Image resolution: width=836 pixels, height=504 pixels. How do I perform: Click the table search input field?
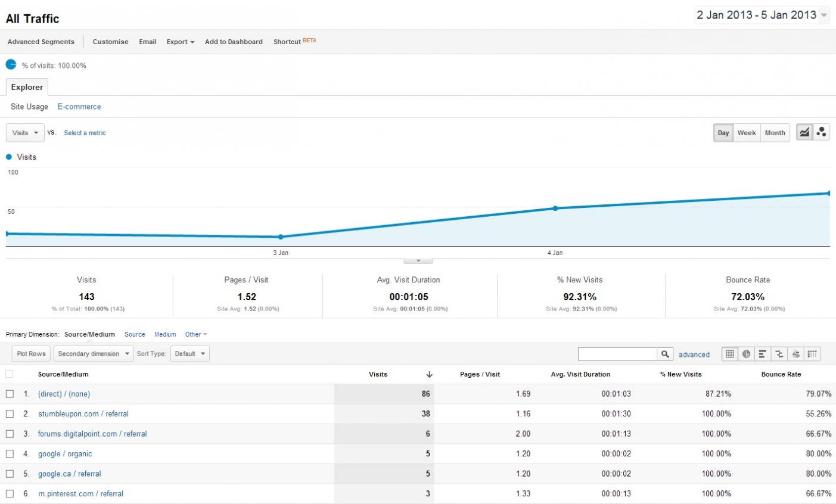617,354
